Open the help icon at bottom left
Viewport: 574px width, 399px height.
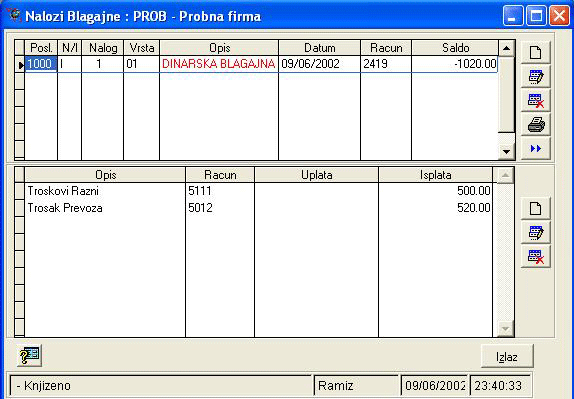click(29, 355)
